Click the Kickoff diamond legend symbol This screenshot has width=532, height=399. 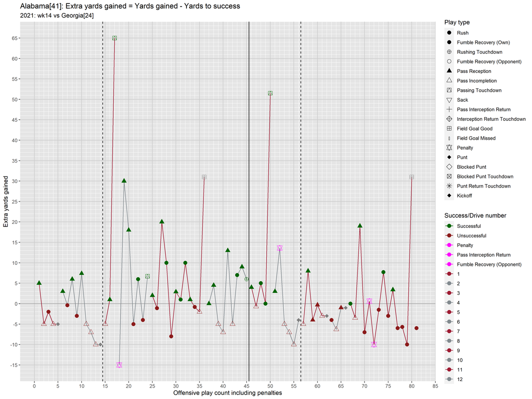click(449, 196)
